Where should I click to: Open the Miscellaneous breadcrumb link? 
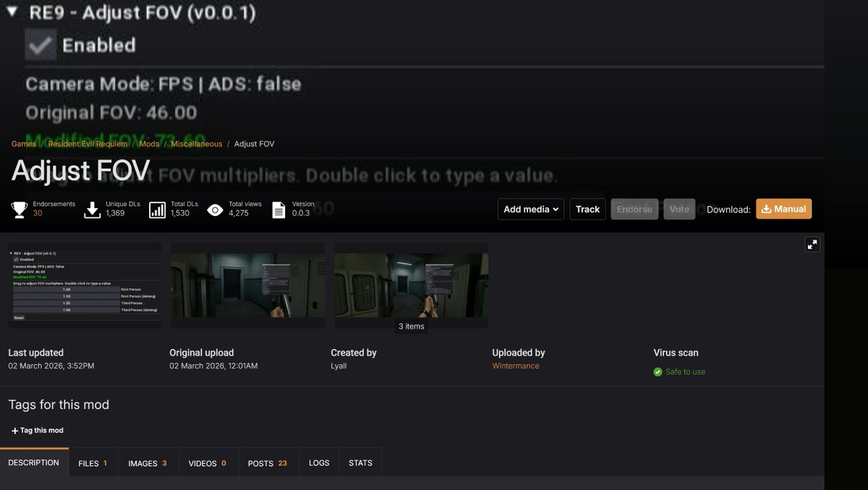[197, 144]
